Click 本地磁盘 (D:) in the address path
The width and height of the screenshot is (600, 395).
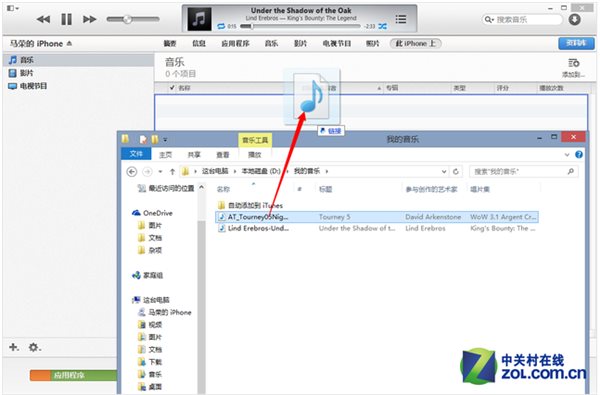(x=261, y=171)
